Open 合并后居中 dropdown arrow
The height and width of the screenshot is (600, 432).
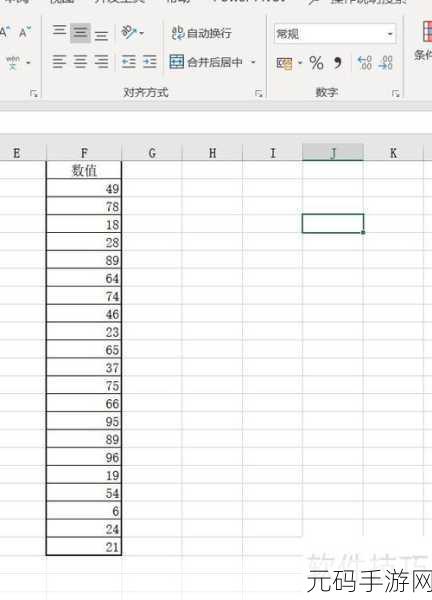pos(253,62)
